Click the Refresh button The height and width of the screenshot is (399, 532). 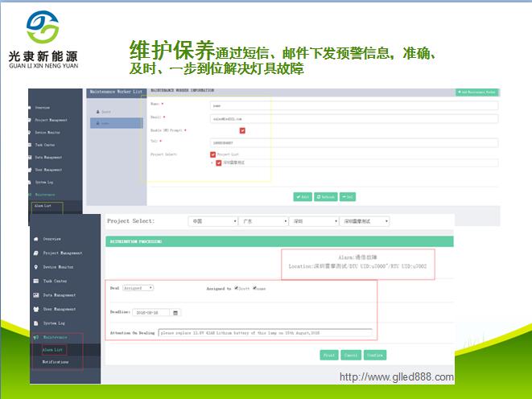point(326,196)
